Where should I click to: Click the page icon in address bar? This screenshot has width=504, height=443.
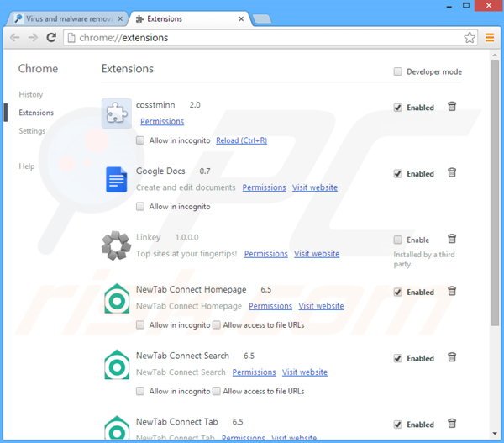coord(71,38)
